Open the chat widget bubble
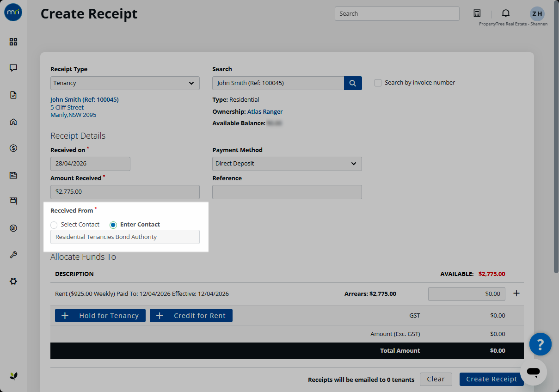Image resolution: width=559 pixels, height=392 pixels. point(533,372)
